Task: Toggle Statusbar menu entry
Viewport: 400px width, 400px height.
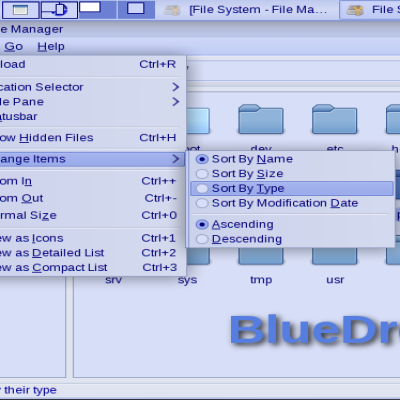Action: [x=91, y=116]
